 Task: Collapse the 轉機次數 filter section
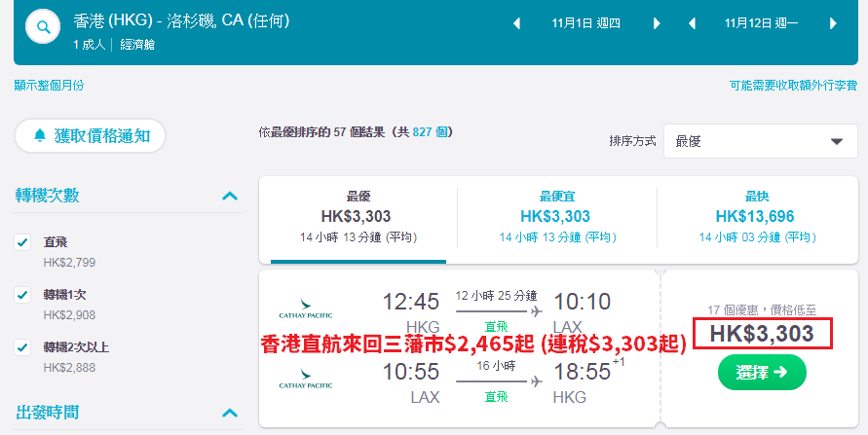coord(230,196)
